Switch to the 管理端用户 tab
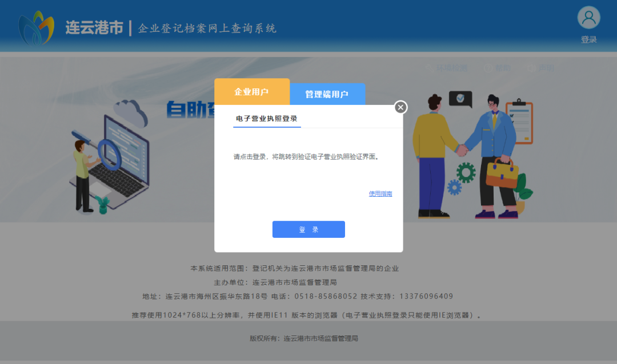 pos(327,94)
